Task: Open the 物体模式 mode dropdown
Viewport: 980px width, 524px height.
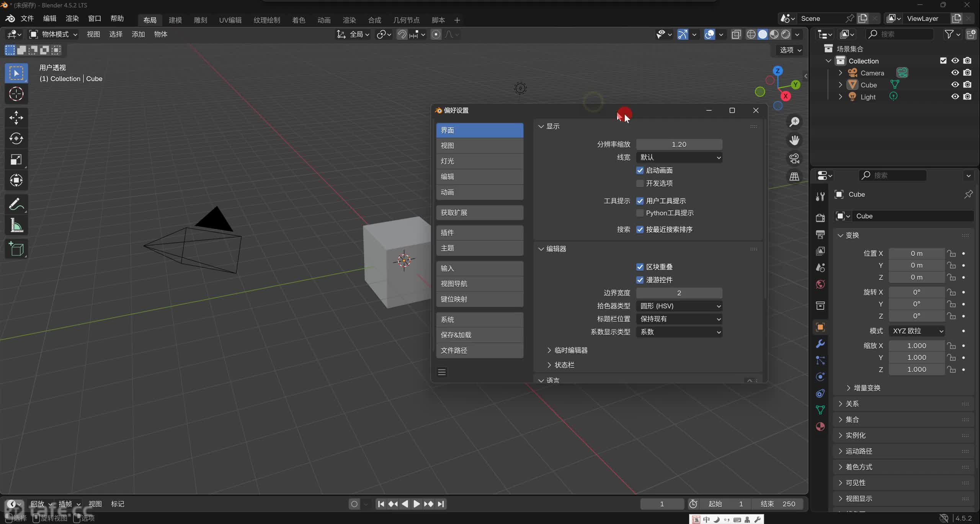Action: coord(54,34)
